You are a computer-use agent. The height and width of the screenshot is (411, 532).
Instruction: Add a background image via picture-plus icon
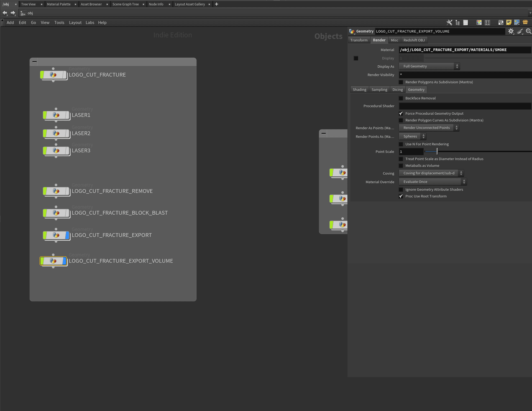coord(517,23)
